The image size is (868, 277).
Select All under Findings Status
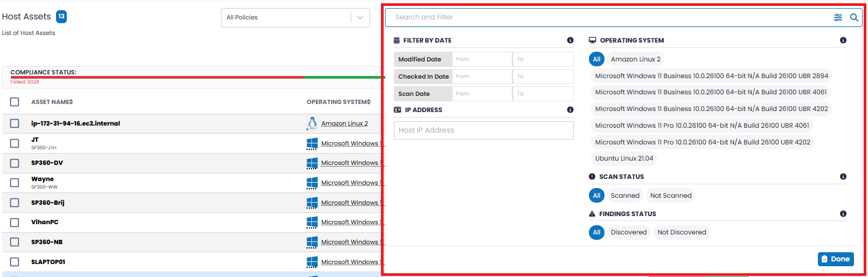coord(596,232)
